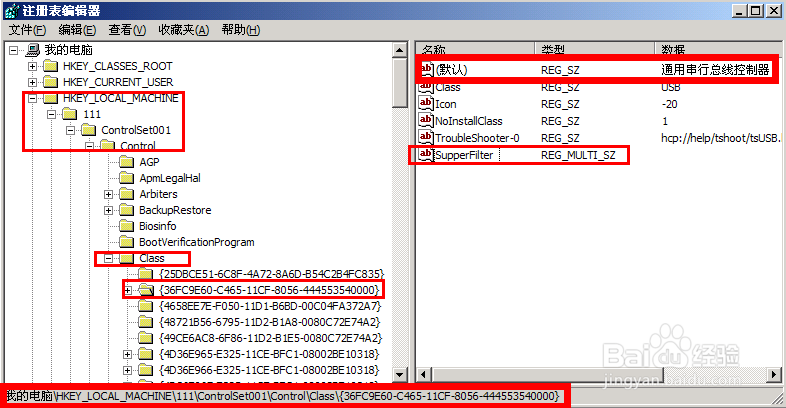Click the 名称 column header
Viewport: 786px width, 408px height.
click(475, 49)
